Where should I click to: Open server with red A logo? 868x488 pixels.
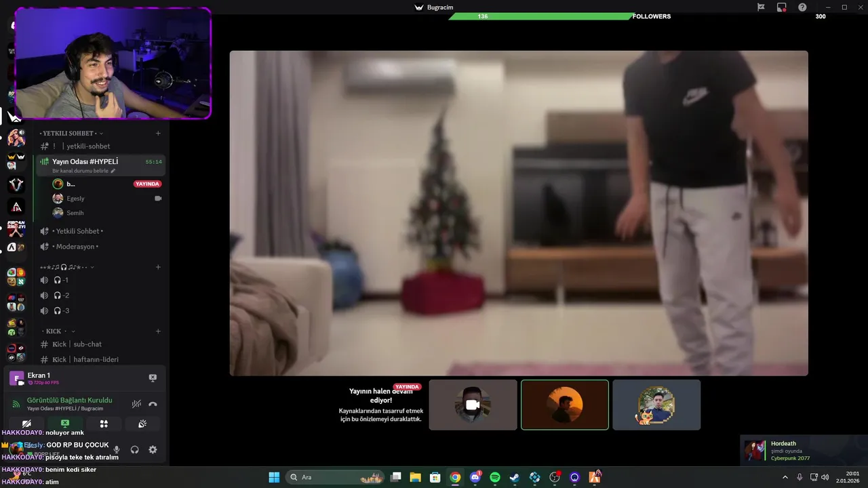(x=16, y=207)
